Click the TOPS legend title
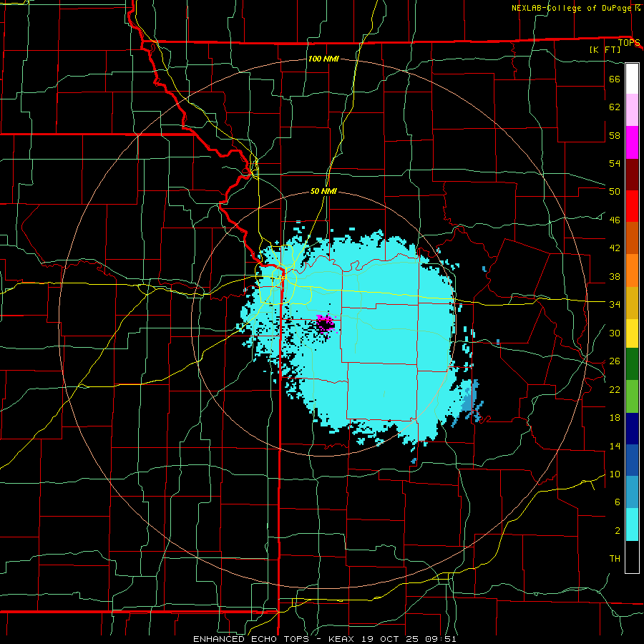The image size is (644, 644). [629, 43]
